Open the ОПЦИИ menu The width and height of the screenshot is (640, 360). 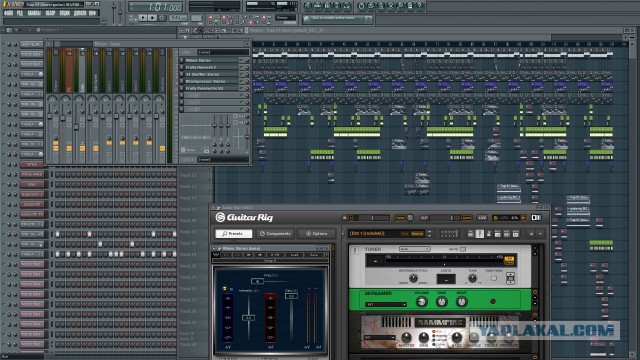click(65, 13)
